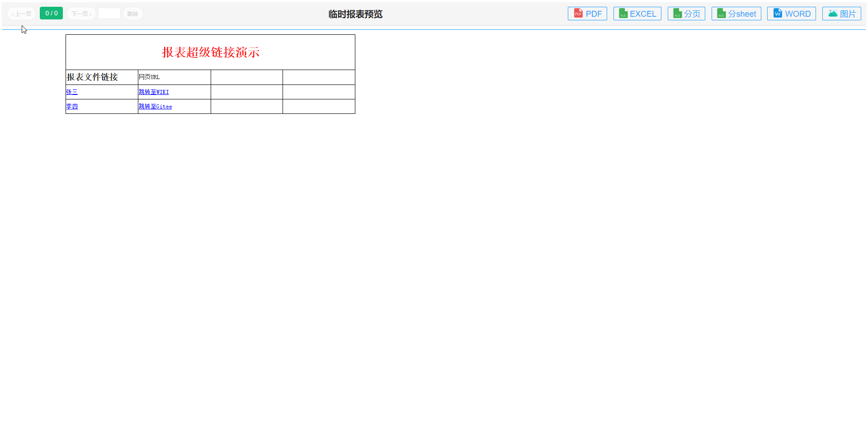Click the 分sheet export button

(x=736, y=14)
